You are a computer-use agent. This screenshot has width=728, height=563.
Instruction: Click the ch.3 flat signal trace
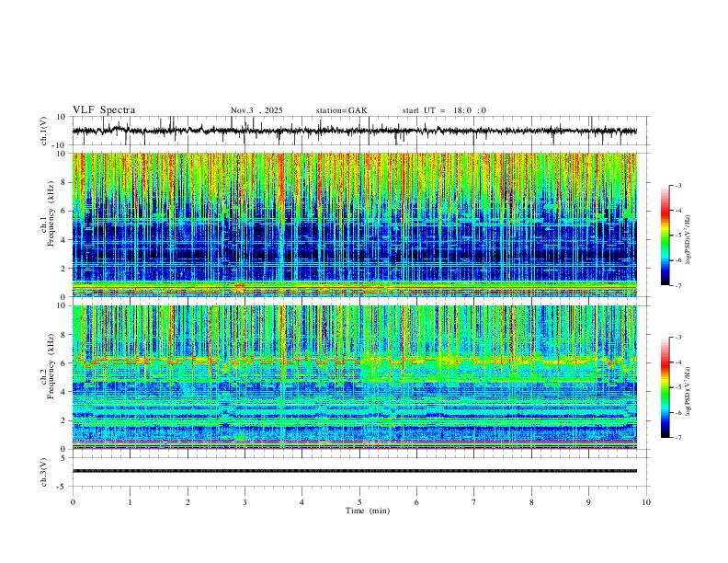point(355,471)
